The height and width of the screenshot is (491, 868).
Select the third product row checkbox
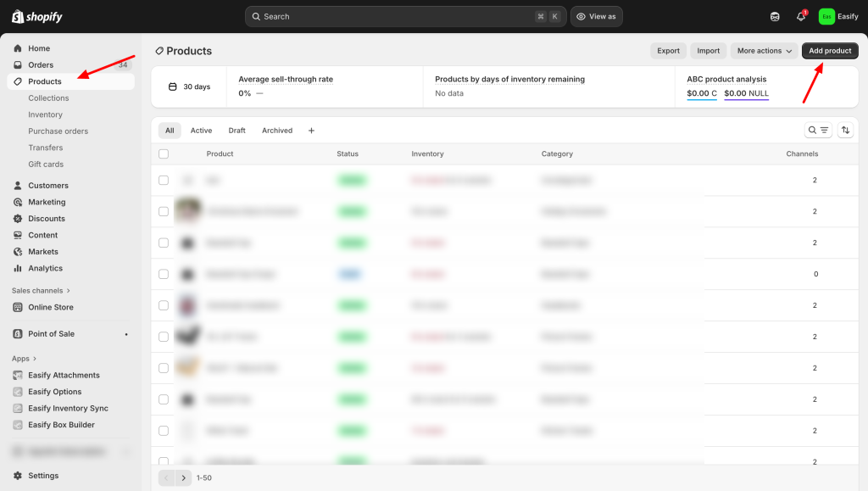(x=164, y=243)
